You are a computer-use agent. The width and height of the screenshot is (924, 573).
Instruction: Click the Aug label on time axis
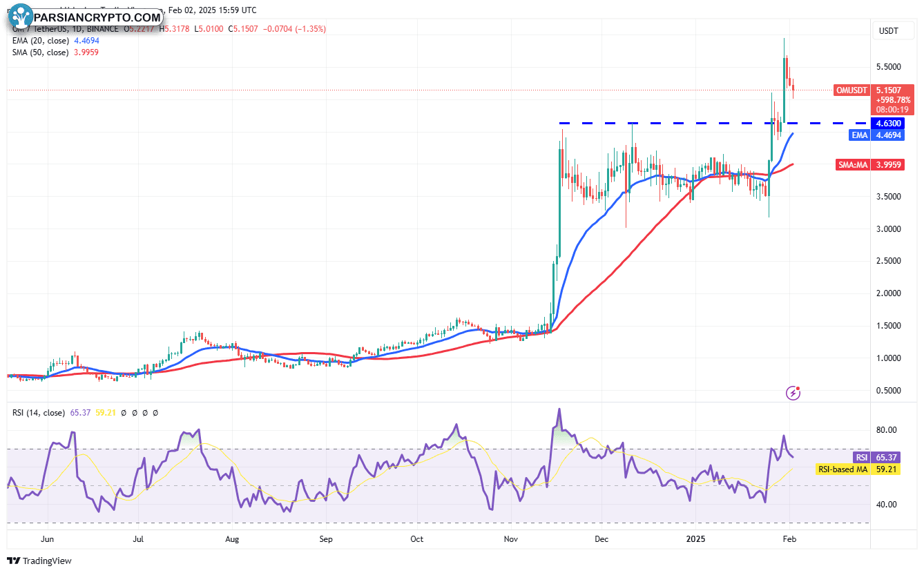[x=232, y=538]
